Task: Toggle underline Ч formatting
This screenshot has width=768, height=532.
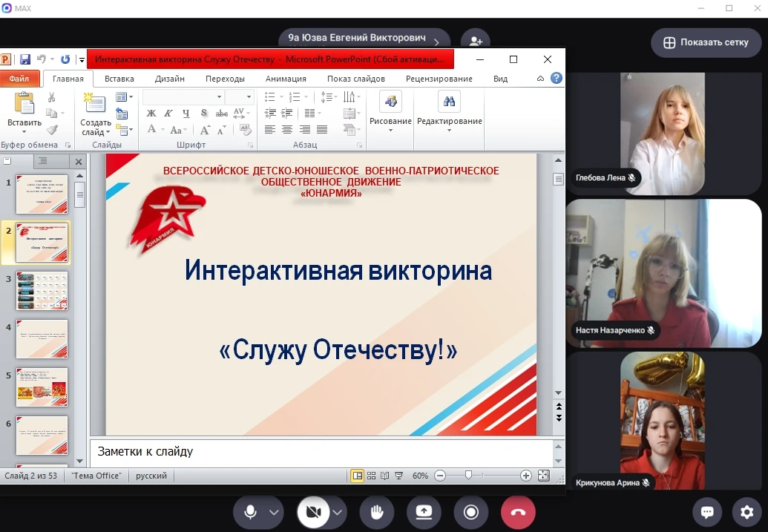Action: click(186, 114)
